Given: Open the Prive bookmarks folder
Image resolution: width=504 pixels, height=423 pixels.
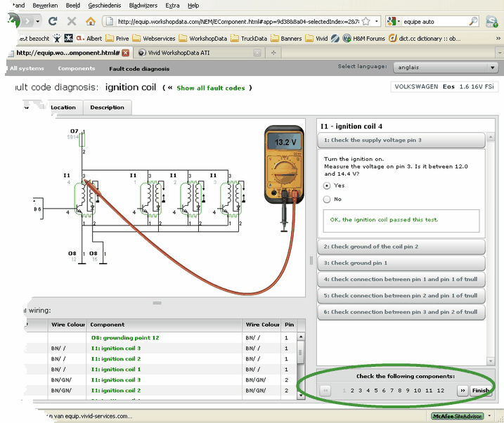Looking at the screenshot, I should click(x=117, y=39).
